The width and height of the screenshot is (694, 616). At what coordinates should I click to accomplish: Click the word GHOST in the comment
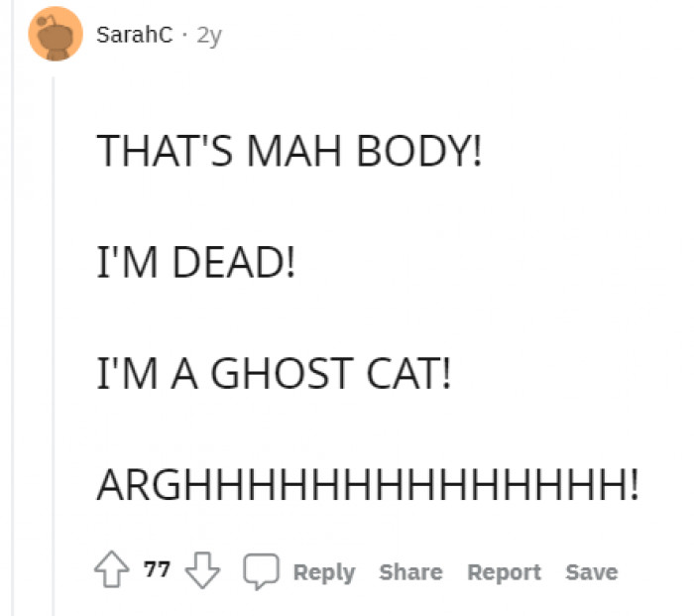[282, 374]
